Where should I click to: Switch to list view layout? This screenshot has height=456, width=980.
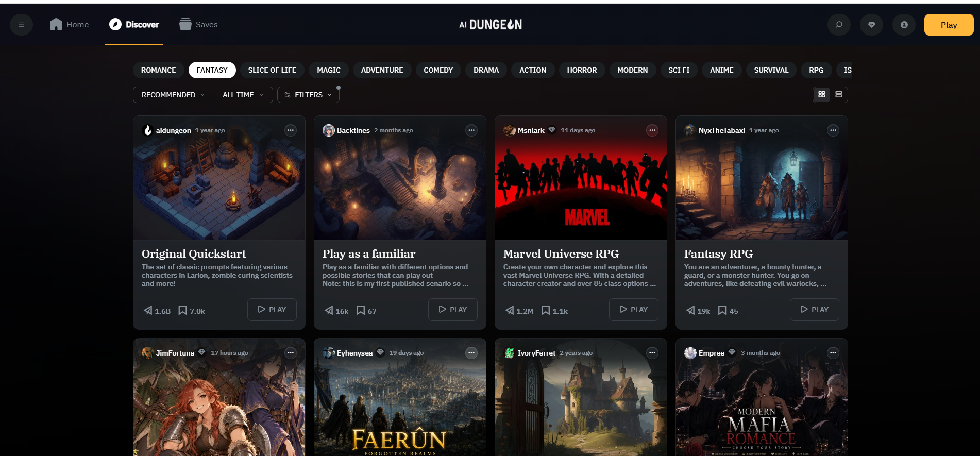point(839,94)
